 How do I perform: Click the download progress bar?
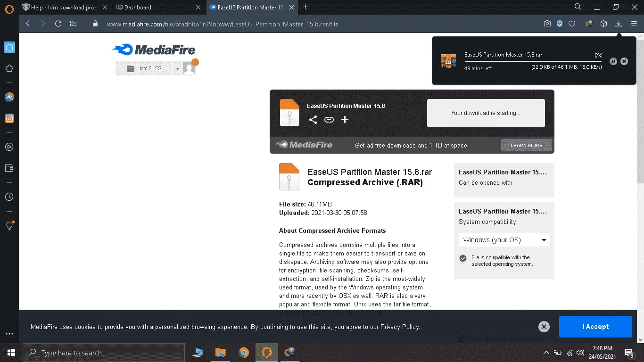click(533, 61)
